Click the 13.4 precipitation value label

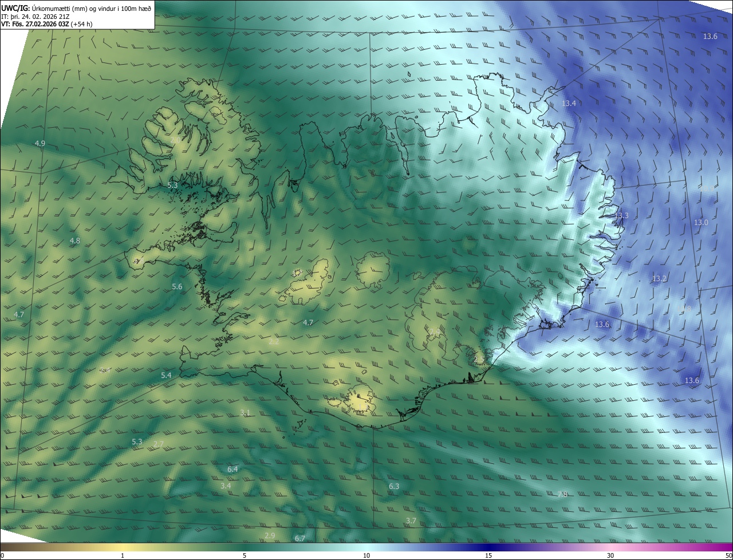(x=569, y=104)
